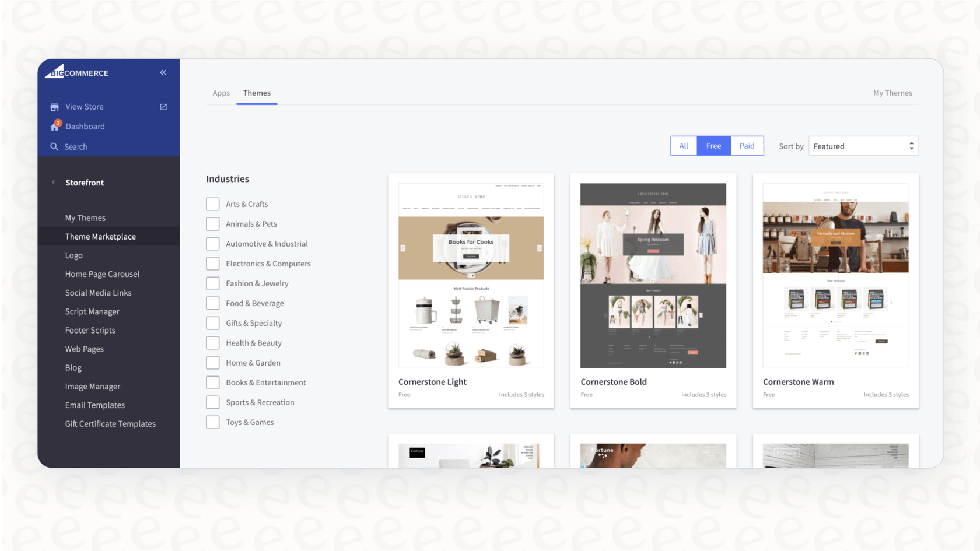Click next arrow on Cornerstone Light preview

point(539,247)
